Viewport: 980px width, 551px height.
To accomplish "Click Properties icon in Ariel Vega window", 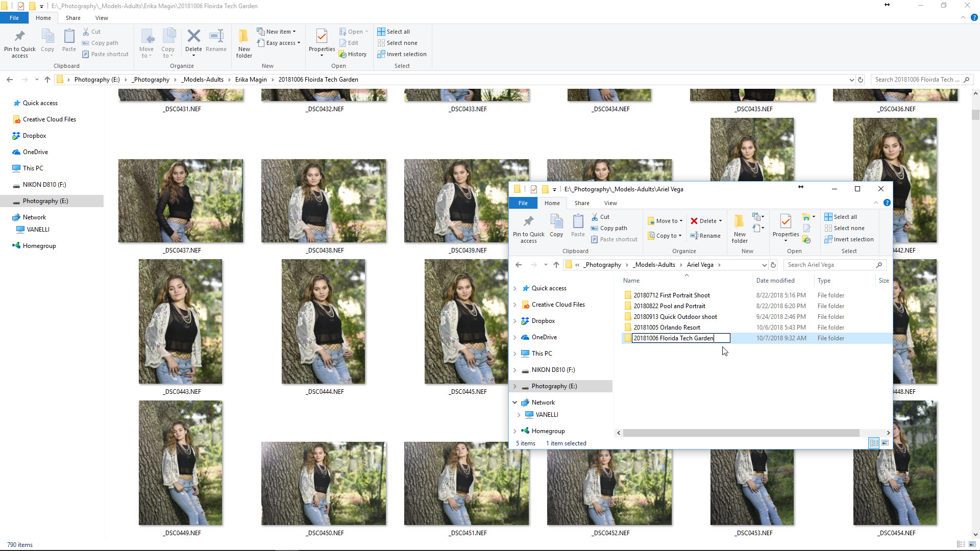I will coord(786,222).
